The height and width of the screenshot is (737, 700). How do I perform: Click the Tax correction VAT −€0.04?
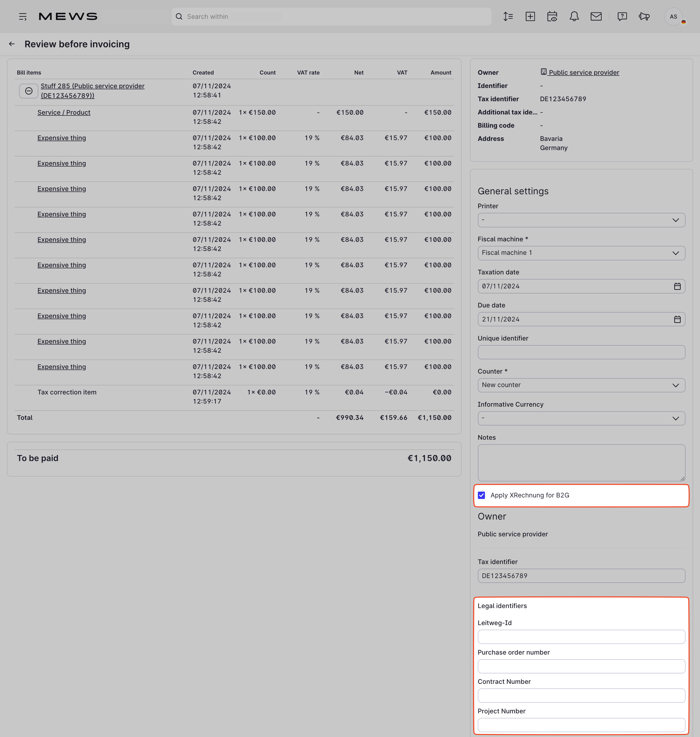tap(396, 392)
